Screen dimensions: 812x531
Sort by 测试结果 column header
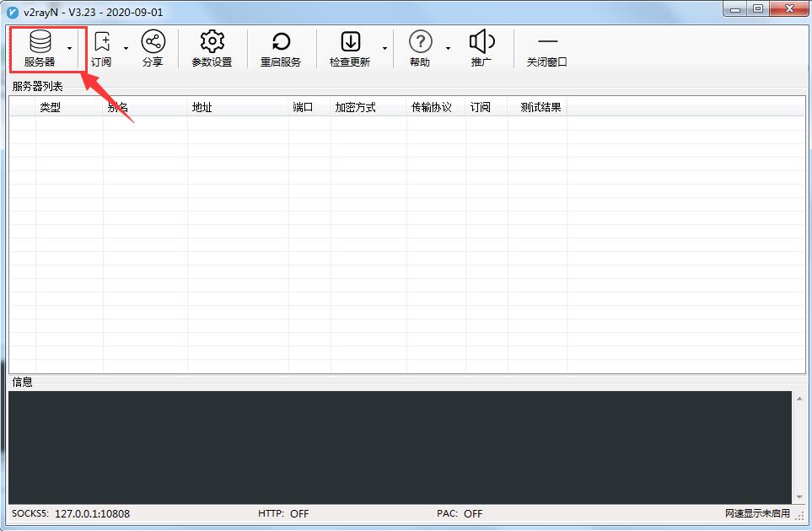click(x=537, y=108)
